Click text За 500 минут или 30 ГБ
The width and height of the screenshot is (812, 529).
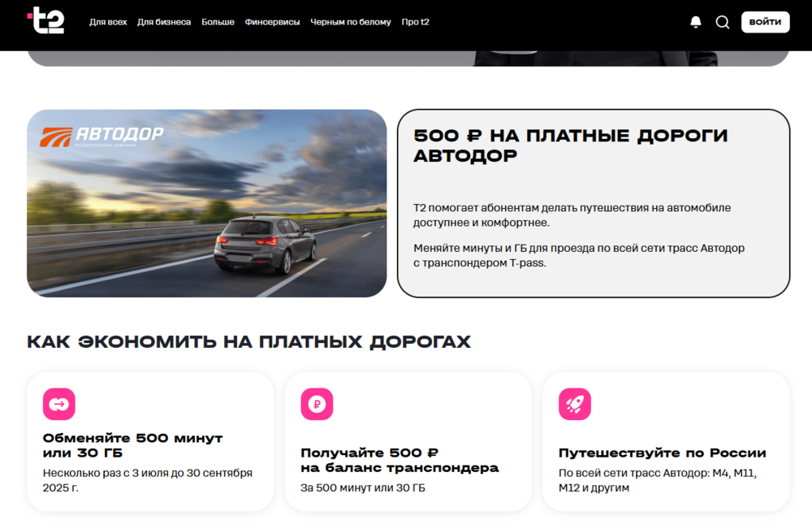coord(362,488)
